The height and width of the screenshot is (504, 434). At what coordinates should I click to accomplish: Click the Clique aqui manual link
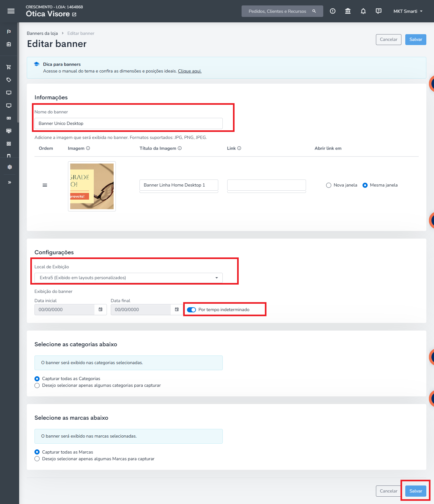click(190, 71)
